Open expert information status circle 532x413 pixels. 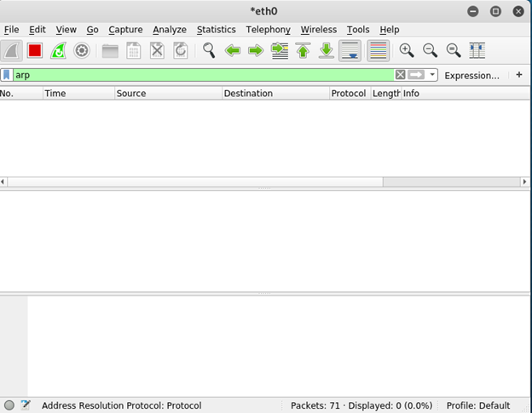pyautogui.click(x=9, y=405)
